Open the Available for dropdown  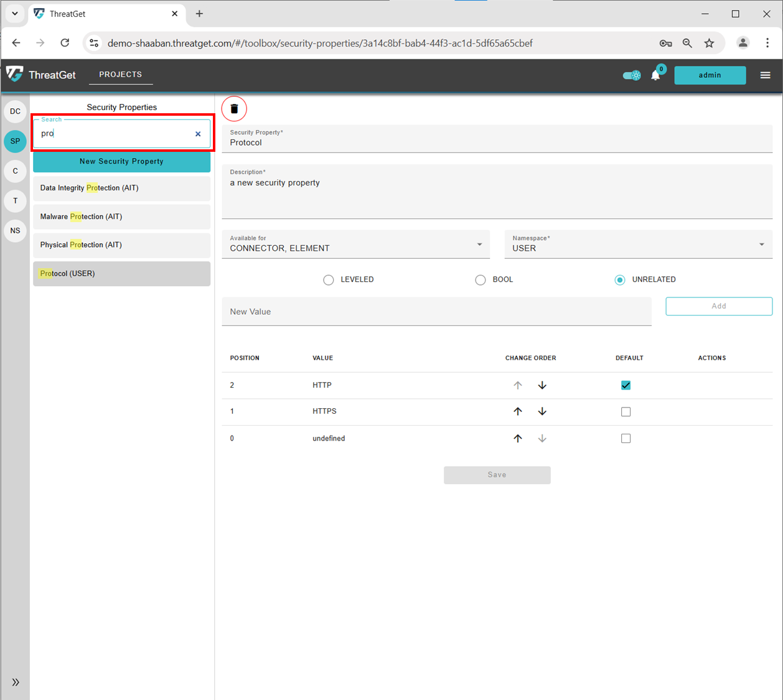[356, 245]
